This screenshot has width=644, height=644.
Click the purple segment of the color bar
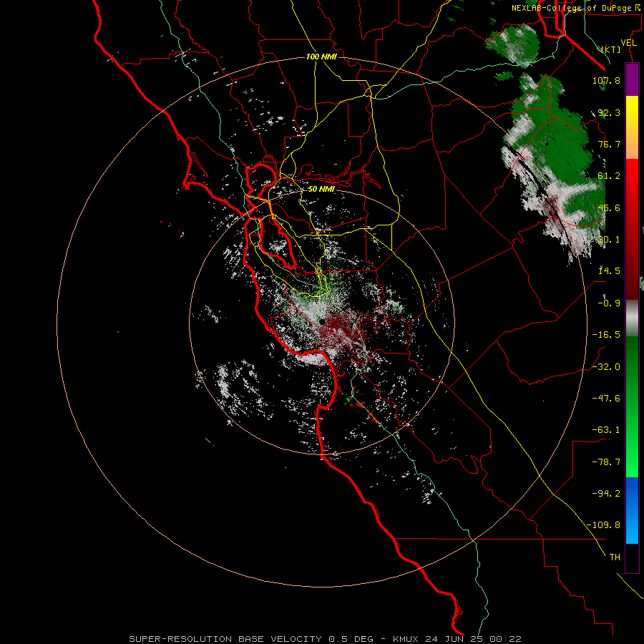pos(632,80)
